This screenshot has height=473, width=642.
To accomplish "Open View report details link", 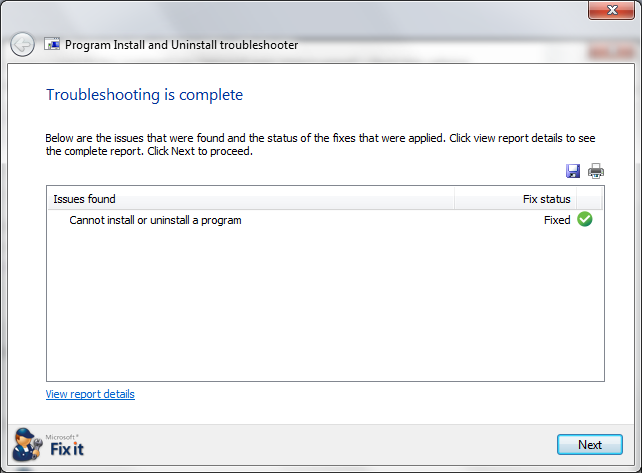I will coord(90,394).
